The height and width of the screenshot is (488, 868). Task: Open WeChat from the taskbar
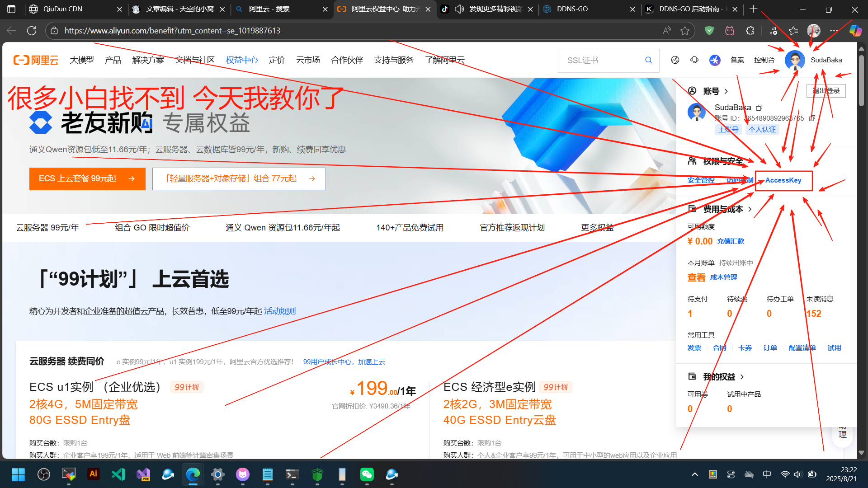click(x=367, y=474)
